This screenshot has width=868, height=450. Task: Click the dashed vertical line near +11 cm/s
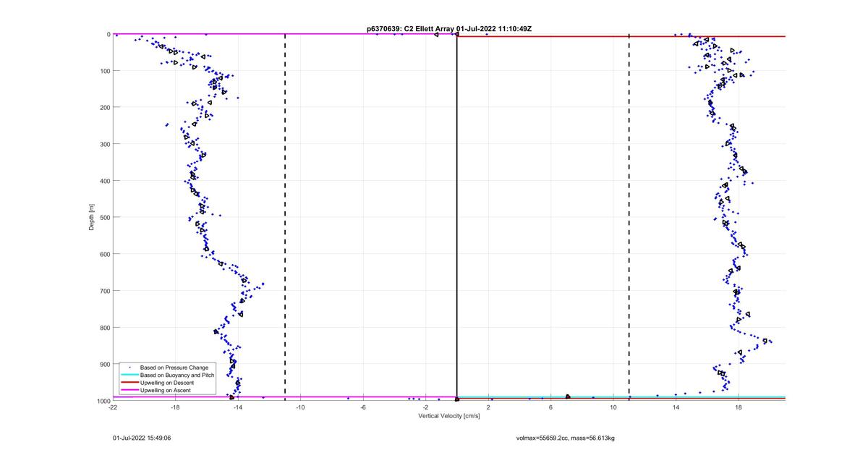pos(629,217)
